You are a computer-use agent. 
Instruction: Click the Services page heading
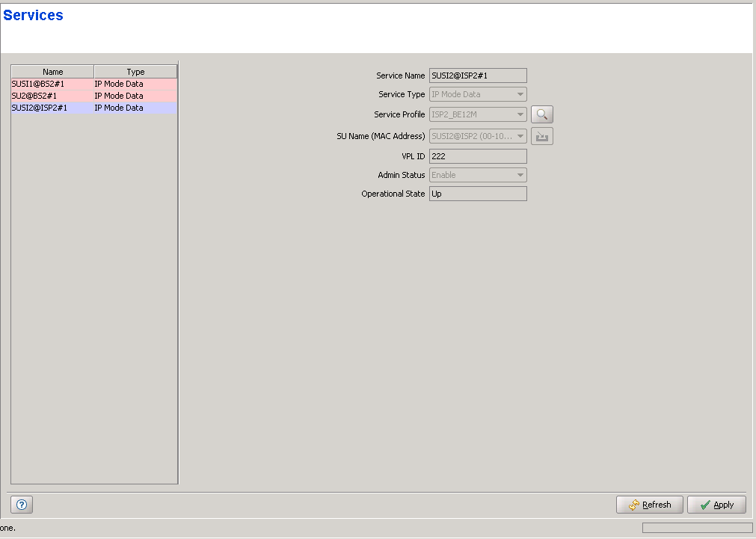click(34, 16)
